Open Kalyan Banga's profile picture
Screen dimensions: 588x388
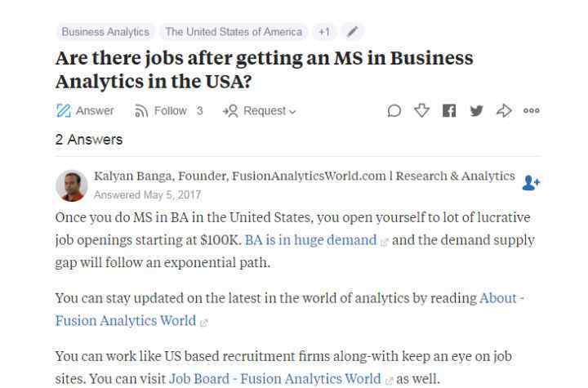point(72,185)
